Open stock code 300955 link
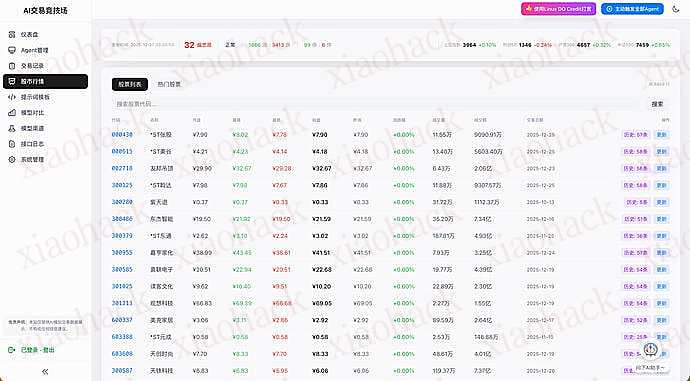Viewport: 690px width, 381px height. click(122, 253)
